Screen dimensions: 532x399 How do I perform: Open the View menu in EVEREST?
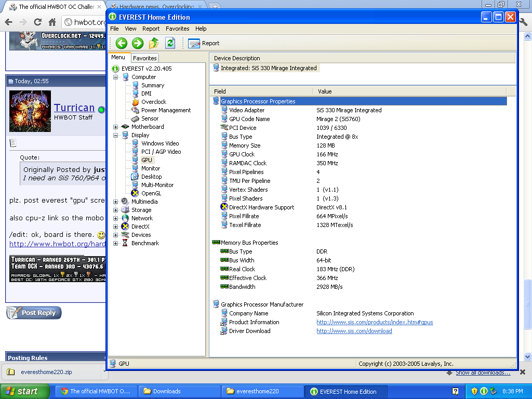click(130, 29)
